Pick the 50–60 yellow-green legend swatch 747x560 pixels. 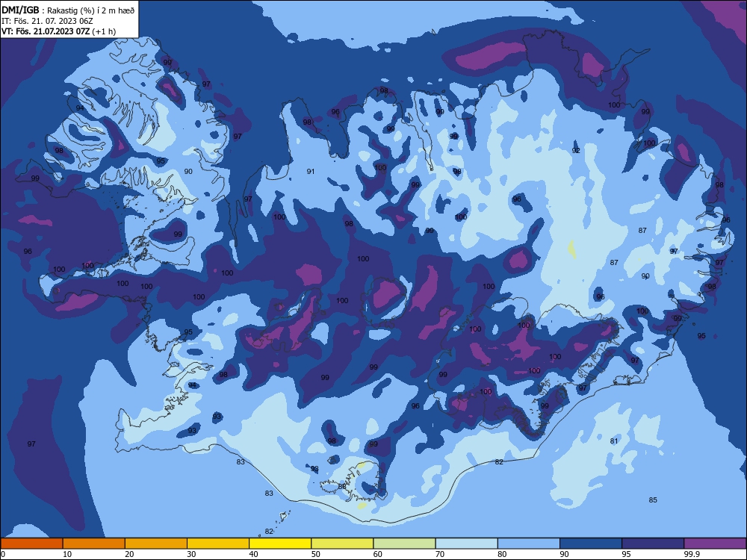pos(343,544)
